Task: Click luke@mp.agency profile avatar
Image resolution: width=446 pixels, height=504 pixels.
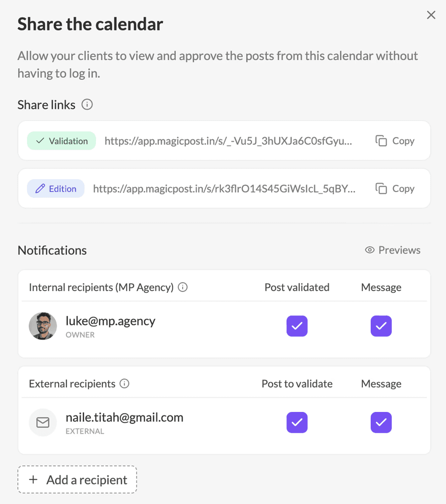Action: (x=43, y=326)
